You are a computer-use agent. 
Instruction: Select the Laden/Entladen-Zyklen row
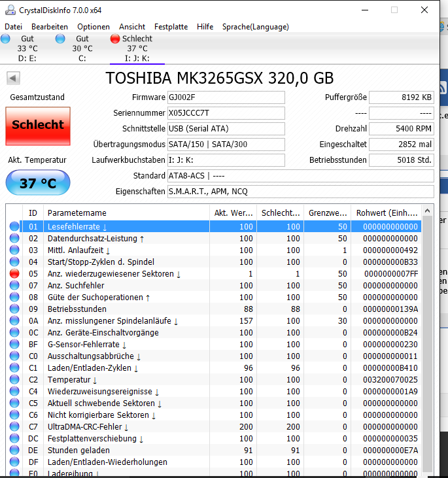[x=214, y=368]
